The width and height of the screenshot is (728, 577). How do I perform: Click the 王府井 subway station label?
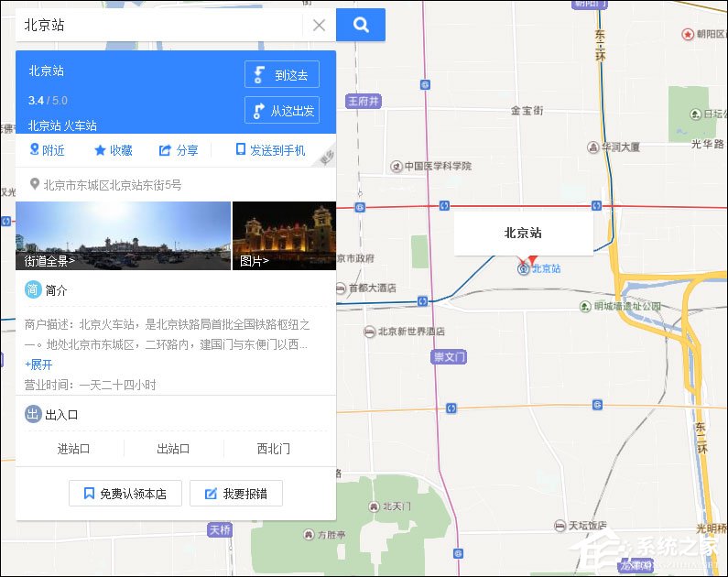click(x=364, y=101)
